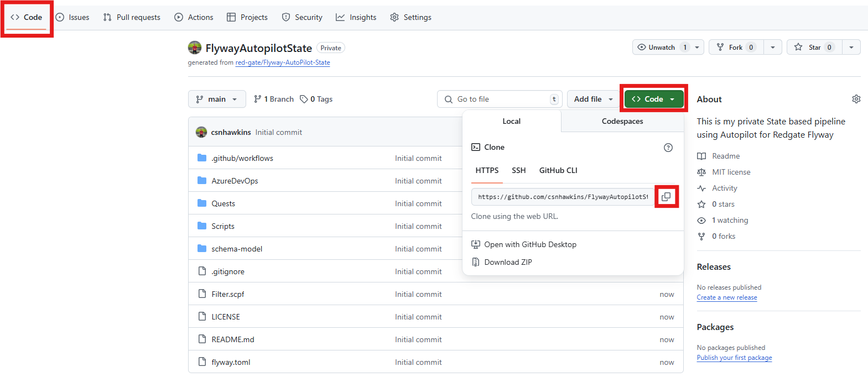868x377 pixels.
Task: Expand the main branch dropdown
Action: click(x=217, y=99)
